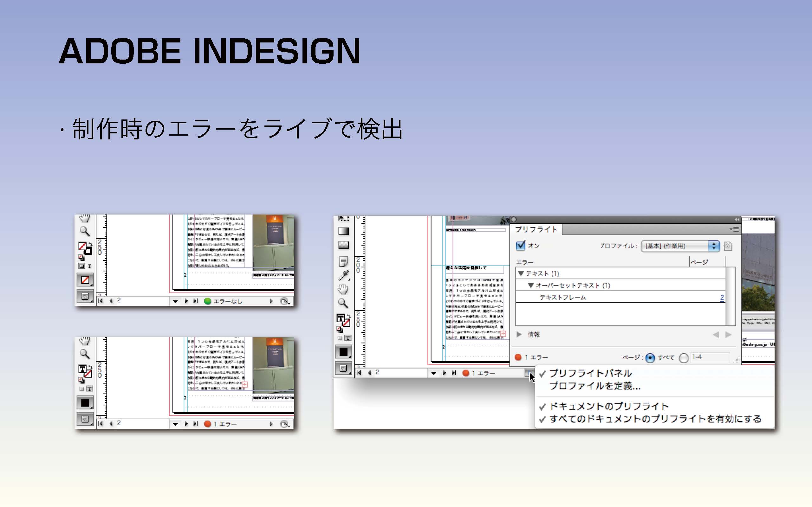The height and width of the screenshot is (507, 812).
Task: Select the Gradient Swatch tool
Action: coord(343,231)
